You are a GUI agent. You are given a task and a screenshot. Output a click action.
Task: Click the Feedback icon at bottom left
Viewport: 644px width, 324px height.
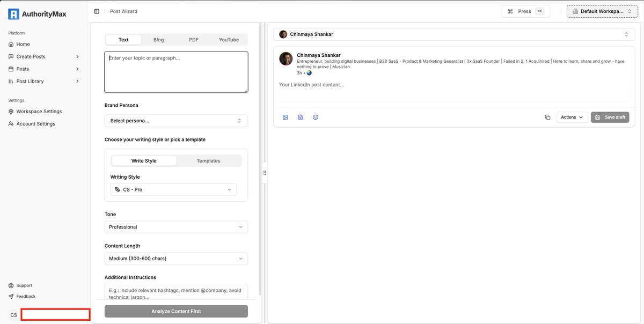tap(10, 296)
